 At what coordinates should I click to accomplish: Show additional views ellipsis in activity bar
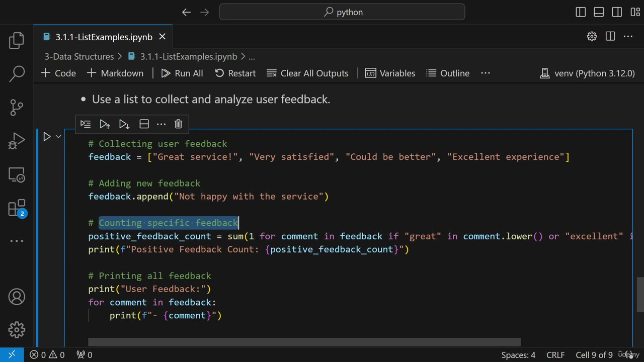pos(17,241)
